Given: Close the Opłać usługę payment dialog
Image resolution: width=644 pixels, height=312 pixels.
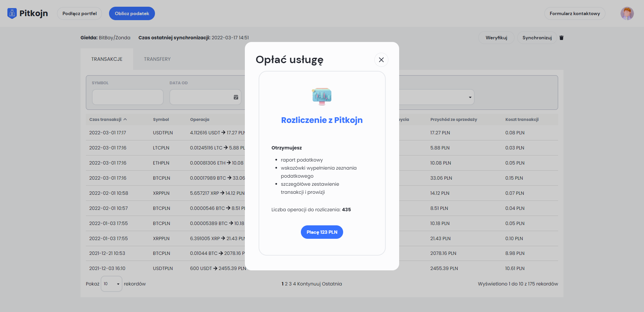Looking at the screenshot, I should 381,60.
